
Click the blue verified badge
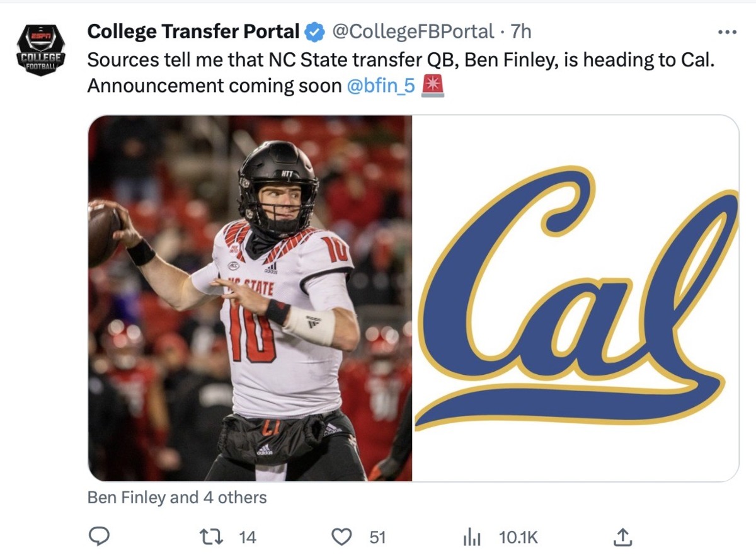tap(314, 31)
